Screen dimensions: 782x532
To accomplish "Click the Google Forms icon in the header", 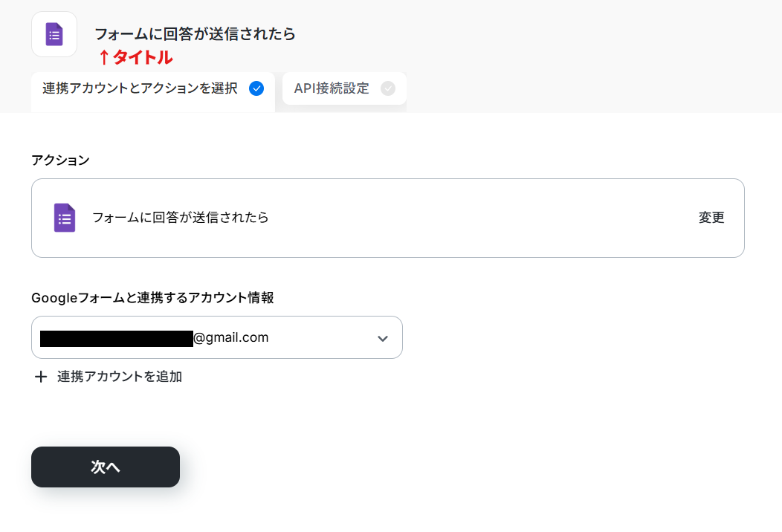I will [x=54, y=34].
